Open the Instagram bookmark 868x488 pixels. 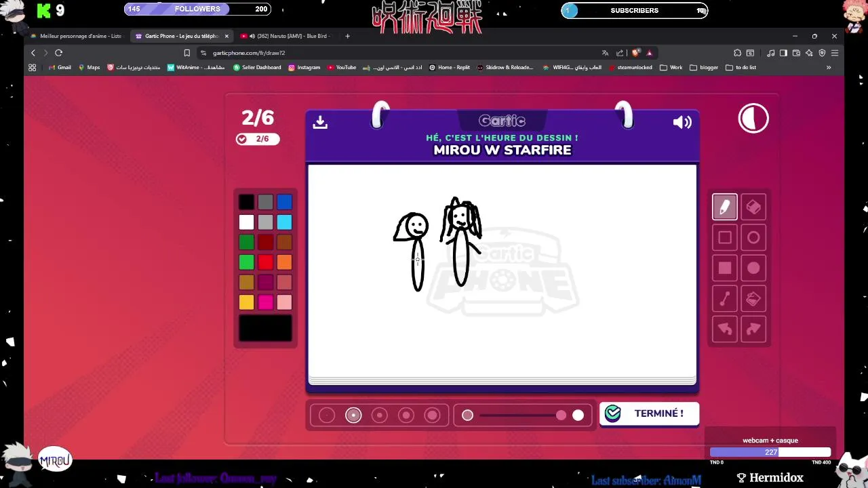[304, 68]
